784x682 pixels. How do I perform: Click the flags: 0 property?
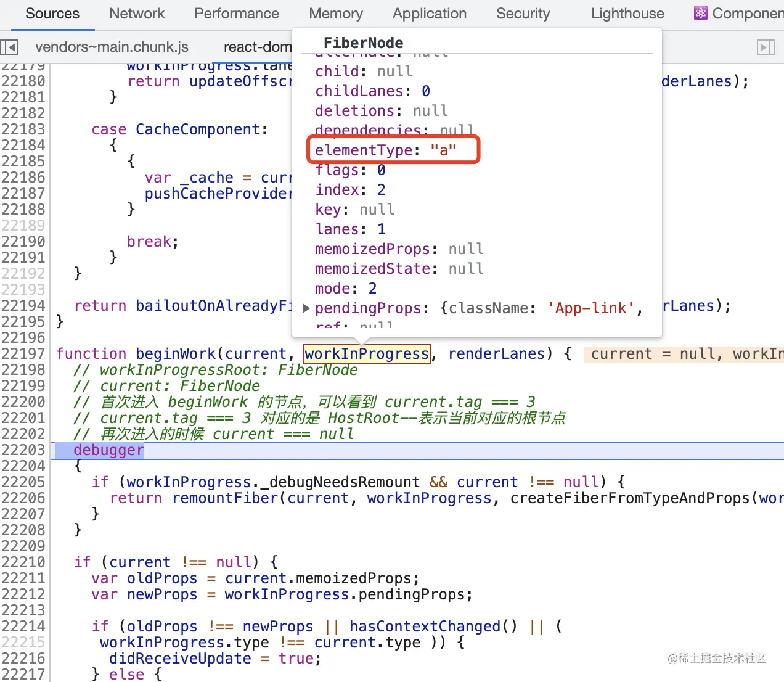(350, 170)
